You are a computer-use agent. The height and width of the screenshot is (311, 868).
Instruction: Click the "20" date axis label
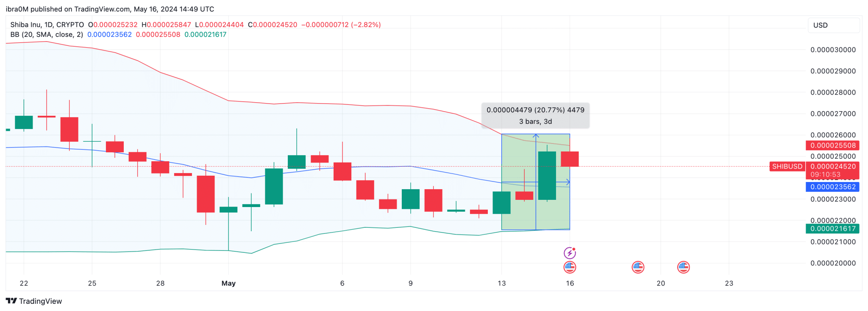[661, 283]
